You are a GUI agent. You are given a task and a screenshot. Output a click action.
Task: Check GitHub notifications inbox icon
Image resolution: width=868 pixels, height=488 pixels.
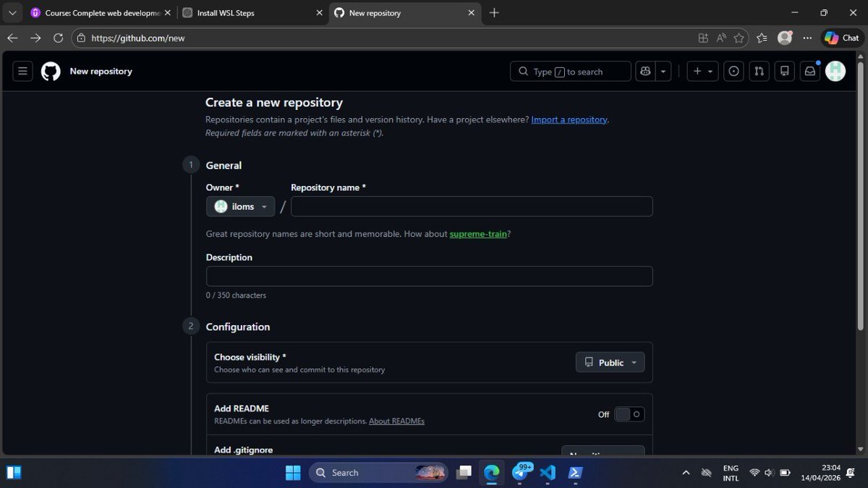pyautogui.click(x=809, y=71)
